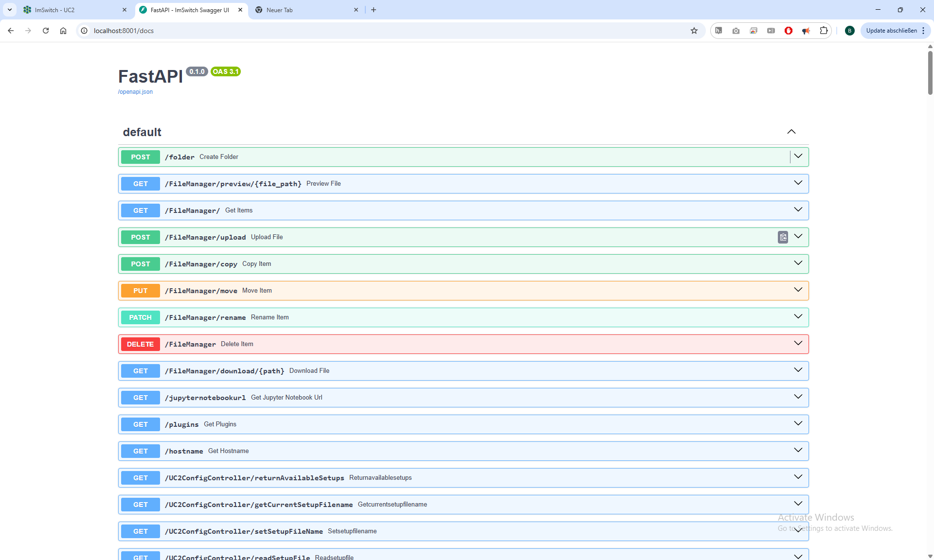934x560 pixels.
Task: Click the GET badge for /plugins
Action: (141, 424)
